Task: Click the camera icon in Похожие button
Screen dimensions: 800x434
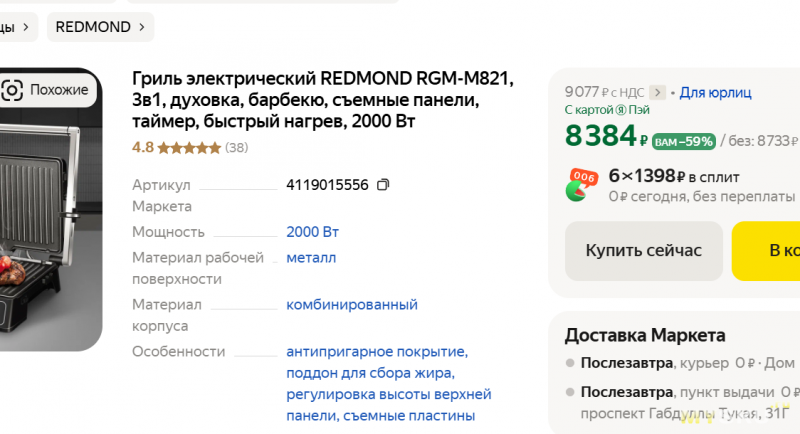Action: [12, 90]
